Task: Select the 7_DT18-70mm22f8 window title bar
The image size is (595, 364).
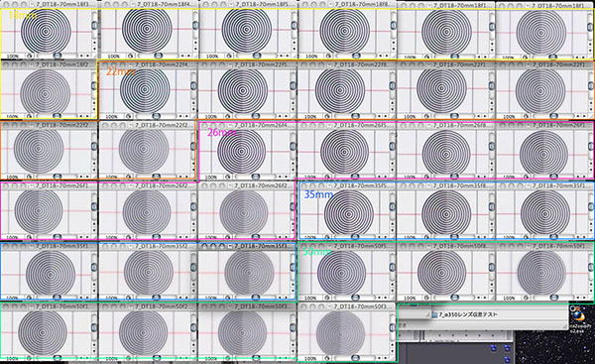Action: (347, 64)
